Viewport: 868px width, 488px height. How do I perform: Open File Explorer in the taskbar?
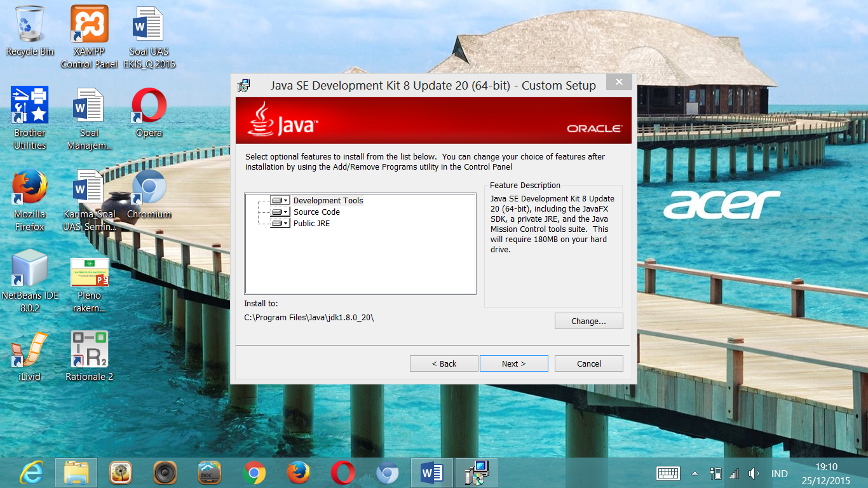(x=76, y=473)
